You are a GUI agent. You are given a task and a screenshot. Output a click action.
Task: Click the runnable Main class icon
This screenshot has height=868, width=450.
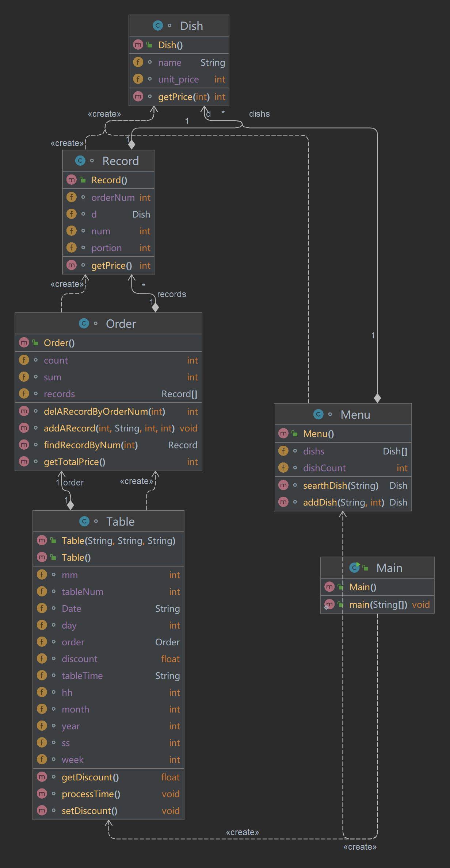tap(354, 568)
